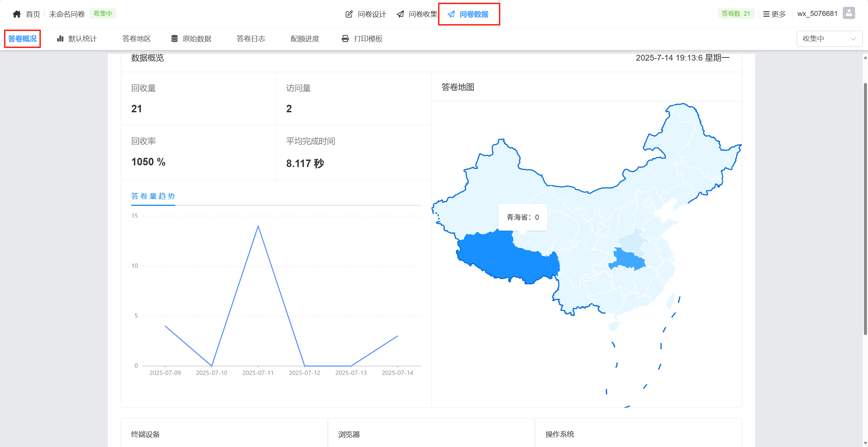Click the 问卷数据 paper plane icon
Image resolution: width=868 pixels, height=447 pixels.
pyautogui.click(x=451, y=14)
